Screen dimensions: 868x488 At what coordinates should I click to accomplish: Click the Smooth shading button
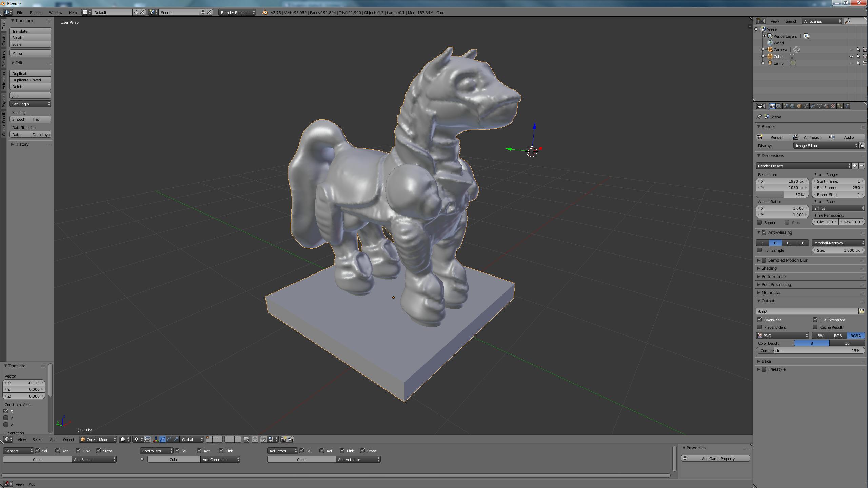tap(20, 119)
